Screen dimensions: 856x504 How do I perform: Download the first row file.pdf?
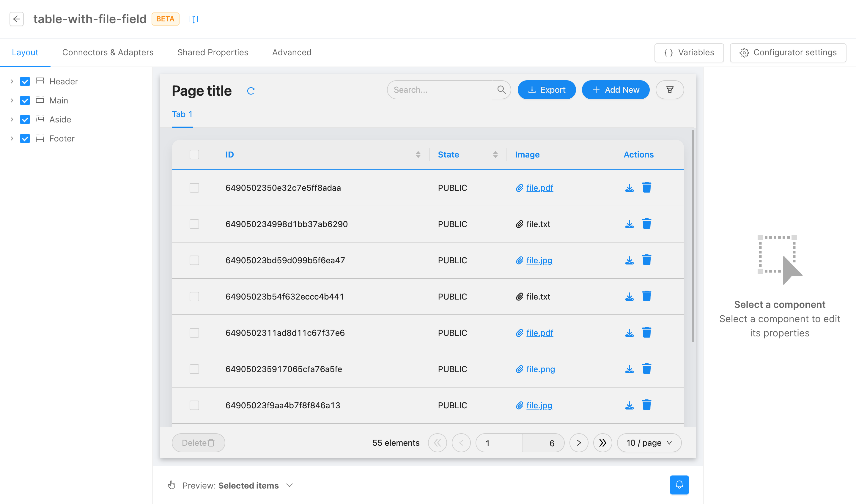pos(629,188)
